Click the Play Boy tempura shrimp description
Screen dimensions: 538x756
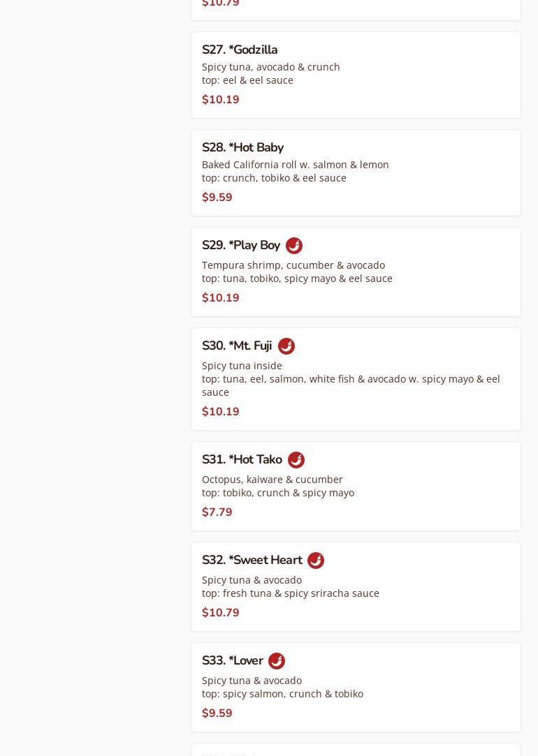coord(293,265)
